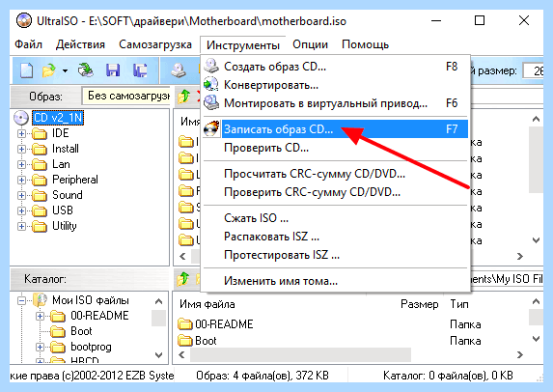Image resolution: width=553 pixels, height=392 pixels.
Task: Expand the Peripheral folder
Action: (21, 180)
